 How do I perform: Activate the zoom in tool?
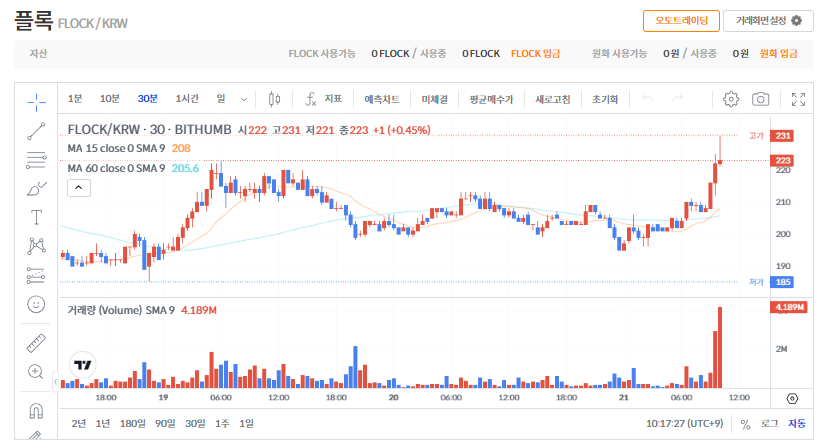point(36,372)
